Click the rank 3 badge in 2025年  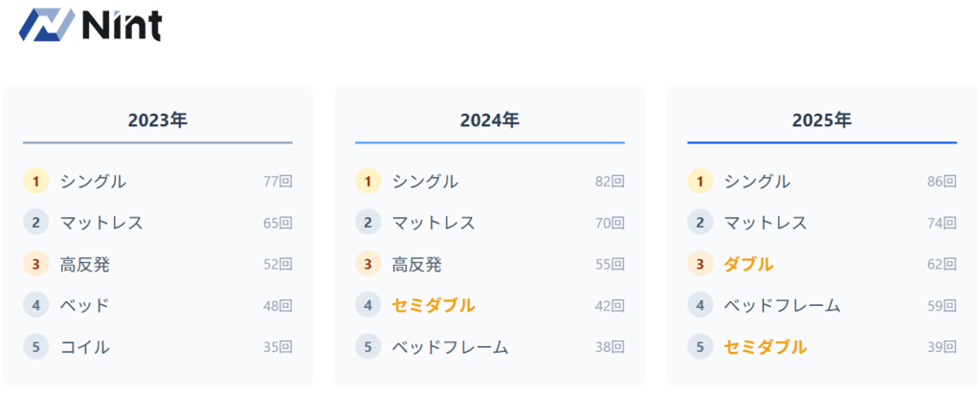tap(701, 264)
